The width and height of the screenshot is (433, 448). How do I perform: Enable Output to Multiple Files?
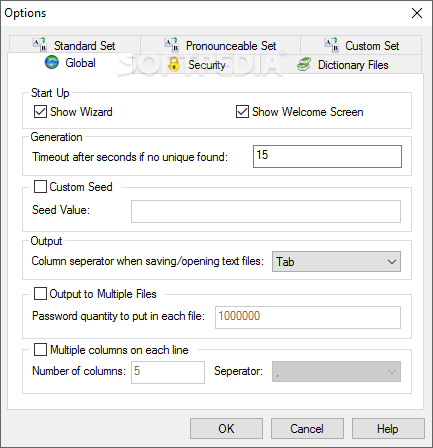(x=40, y=294)
